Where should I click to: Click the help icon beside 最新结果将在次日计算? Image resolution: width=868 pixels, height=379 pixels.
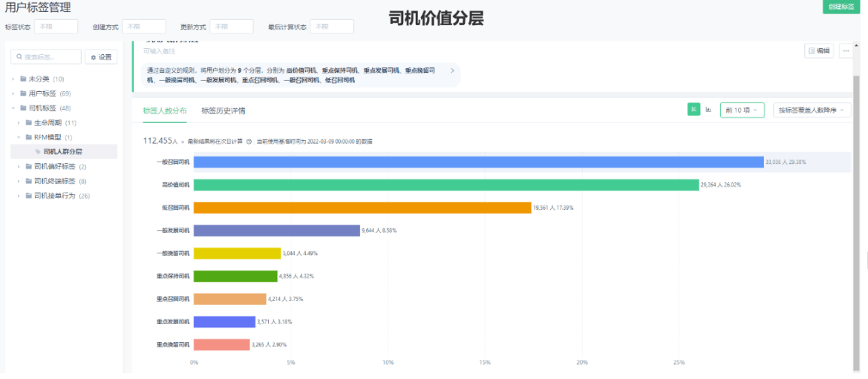tap(249, 141)
